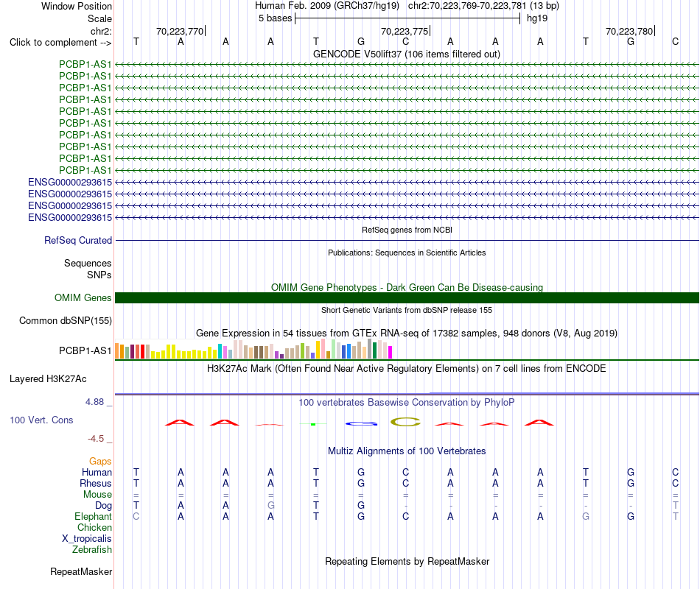
Task: Click the gray G in Dog row
Action: (271, 506)
